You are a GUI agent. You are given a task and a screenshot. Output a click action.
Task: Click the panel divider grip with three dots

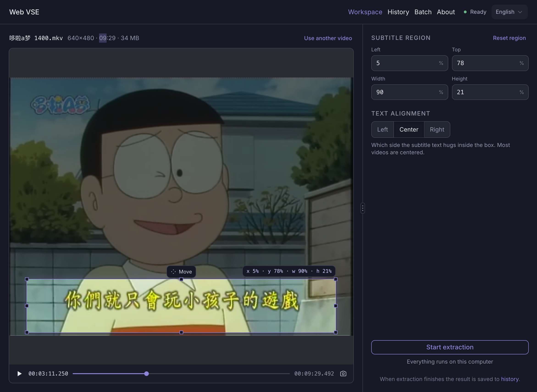(363, 208)
